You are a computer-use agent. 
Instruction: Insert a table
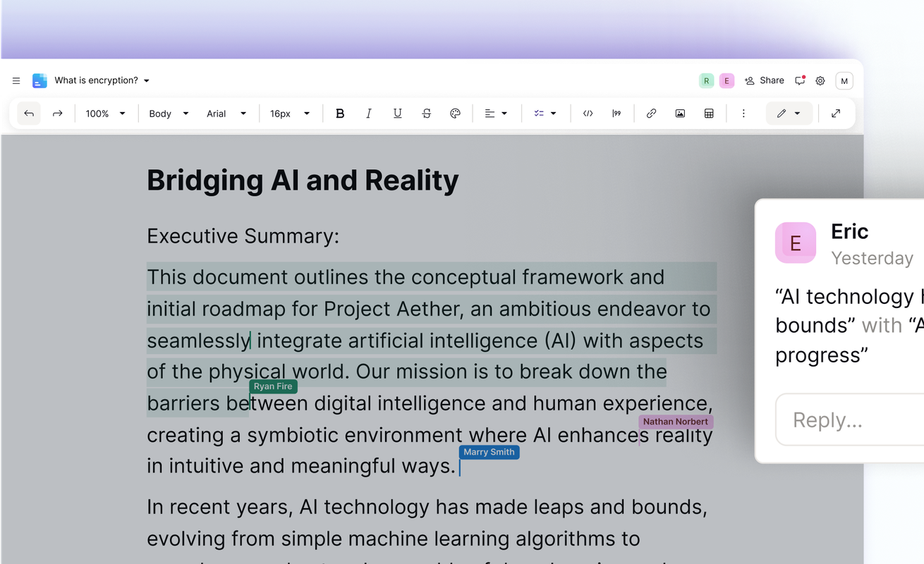click(710, 114)
